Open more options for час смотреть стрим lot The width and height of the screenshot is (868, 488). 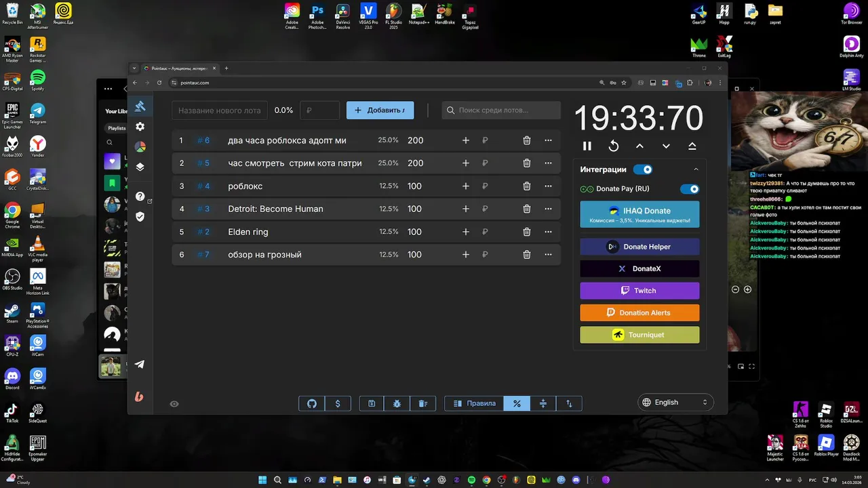548,163
